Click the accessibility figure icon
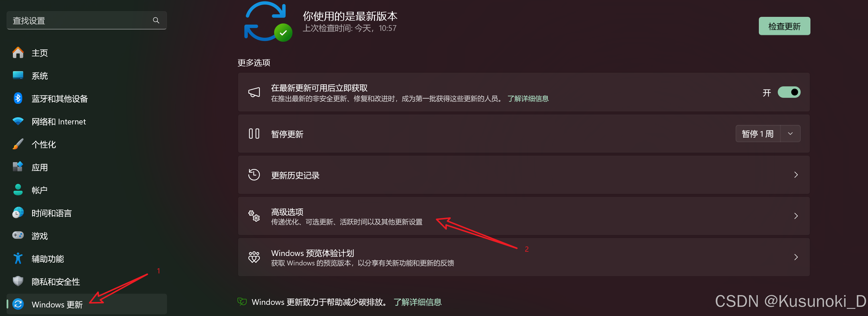 [x=18, y=259]
